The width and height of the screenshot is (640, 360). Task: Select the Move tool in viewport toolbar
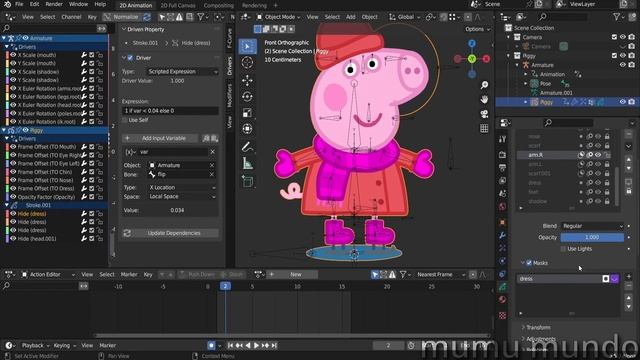pyautogui.click(x=247, y=80)
